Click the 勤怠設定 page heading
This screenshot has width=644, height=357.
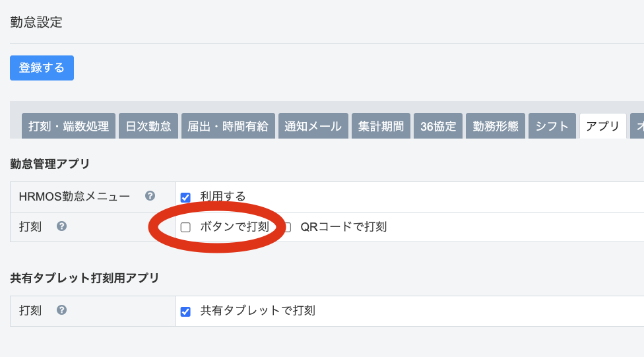tap(36, 22)
